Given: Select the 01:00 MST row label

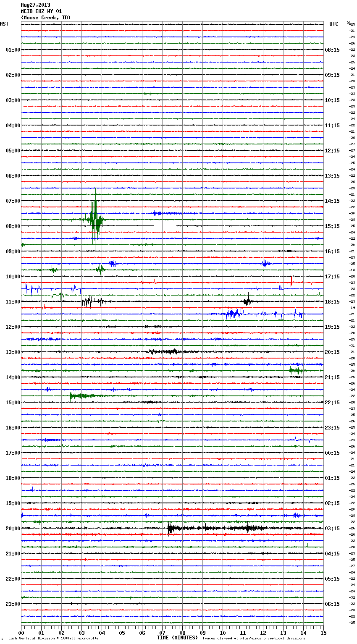Looking at the screenshot, I should coord(13,50).
